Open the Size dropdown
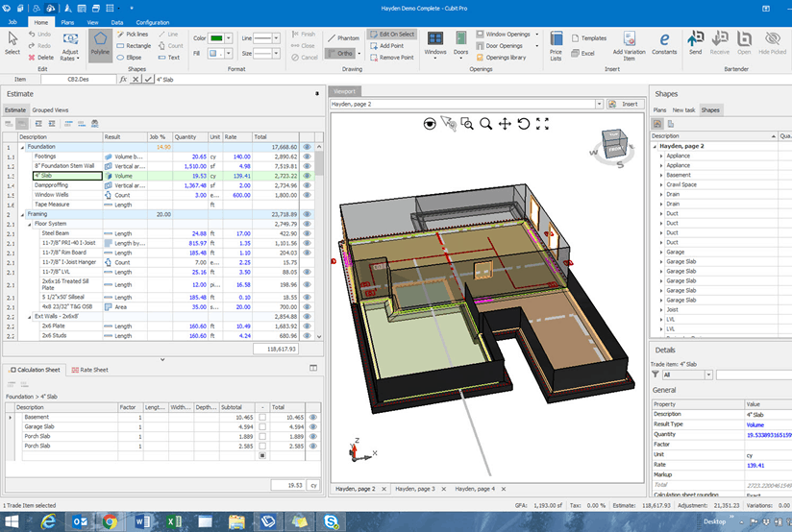This screenshot has width=792, height=532. click(x=276, y=53)
